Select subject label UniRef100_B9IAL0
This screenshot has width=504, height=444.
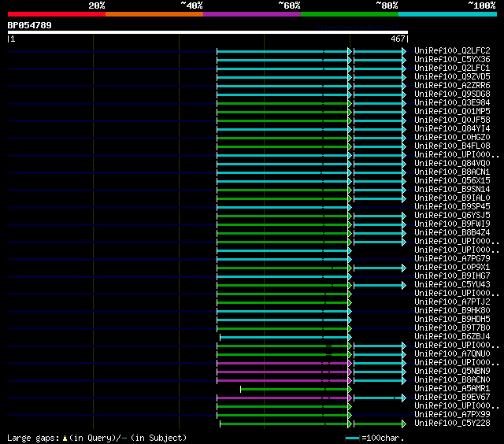click(x=452, y=198)
